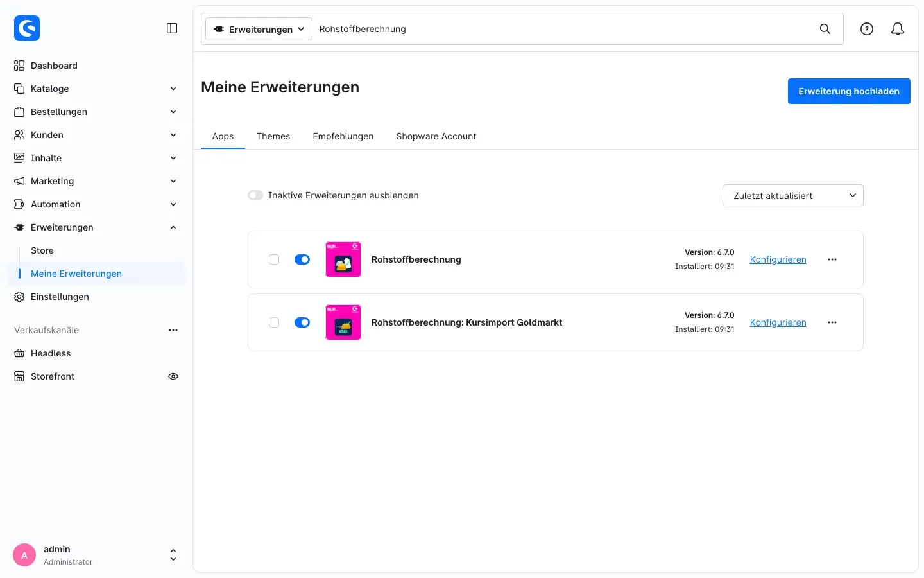Deactivate the Rohstoffberechnung extension switch

[x=302, y=259]
